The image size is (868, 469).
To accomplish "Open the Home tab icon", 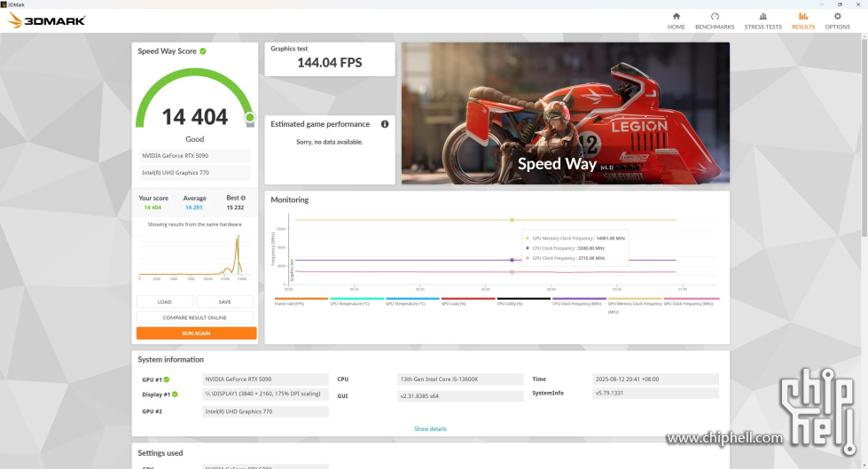I will coord(676,17).
